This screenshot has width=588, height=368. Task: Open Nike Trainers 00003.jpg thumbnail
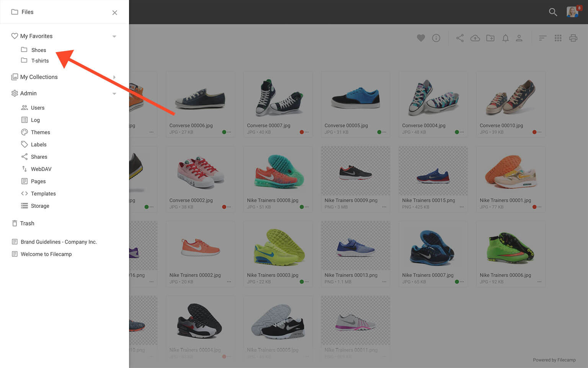pos(278,245)
